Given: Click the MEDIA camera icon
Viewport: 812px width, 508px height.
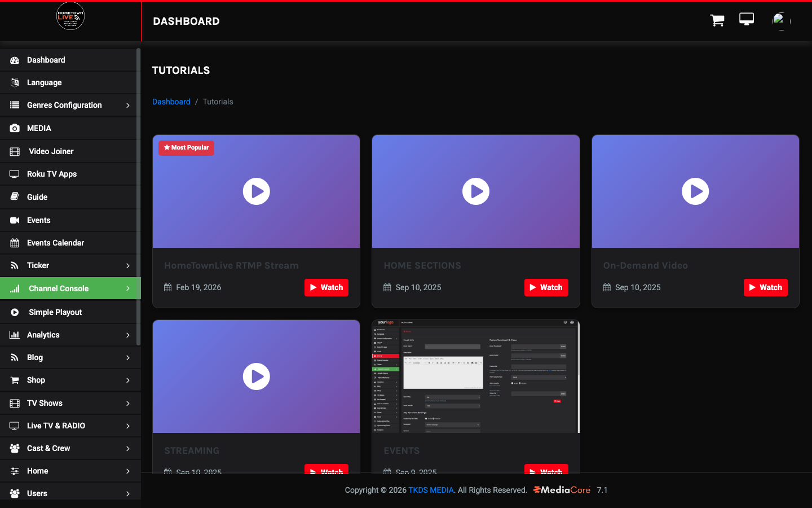Looking at the screenshot, I should (x=15, y=128).
